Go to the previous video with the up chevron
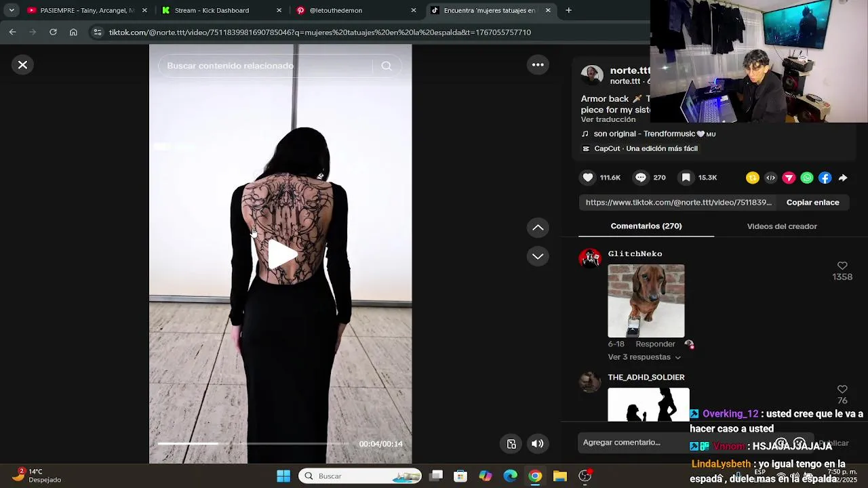868x488 pixels. pos(538,228)
